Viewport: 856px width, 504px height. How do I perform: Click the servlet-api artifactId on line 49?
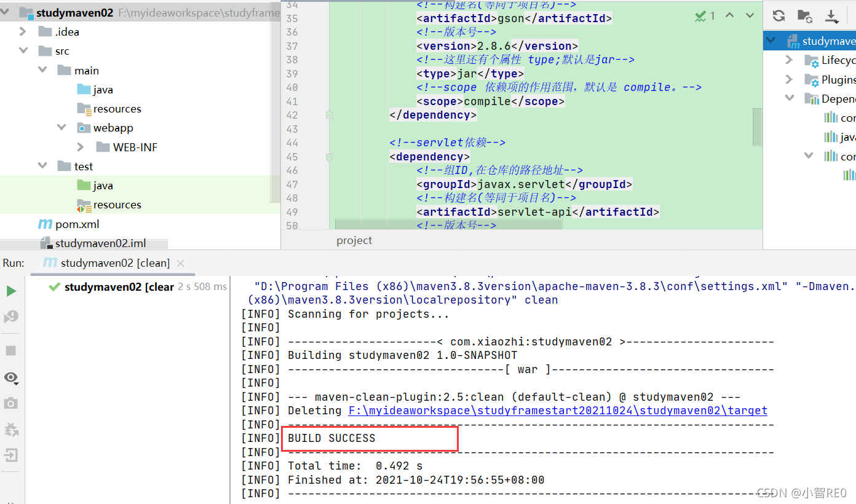click(x=534, y=212)
